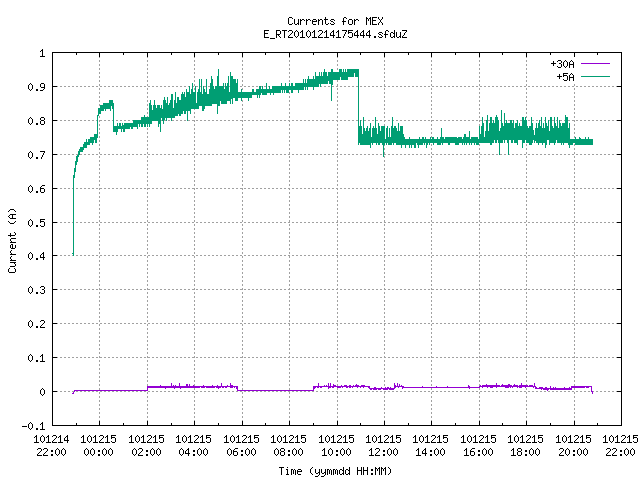
Task: Click x-axis label '101214 22:00'
Action: coord(51,446)
